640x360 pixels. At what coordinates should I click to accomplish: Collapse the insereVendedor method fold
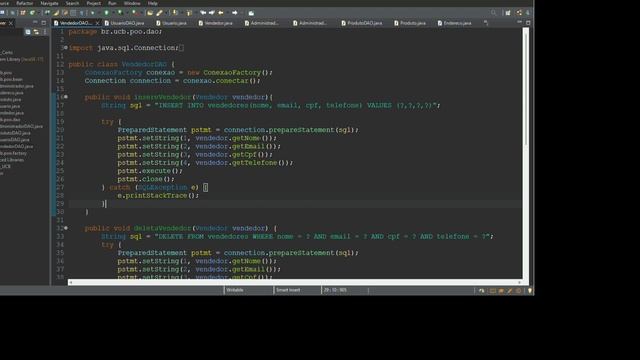66,97
